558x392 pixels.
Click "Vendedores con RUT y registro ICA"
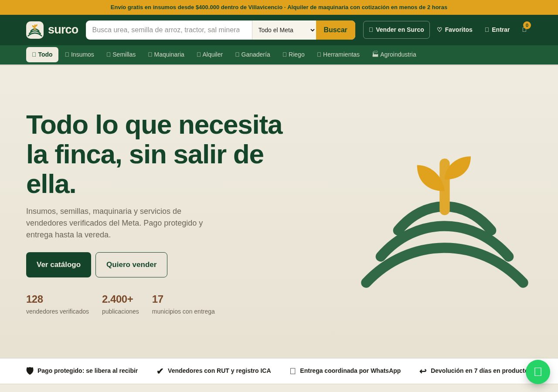point(214,371)
